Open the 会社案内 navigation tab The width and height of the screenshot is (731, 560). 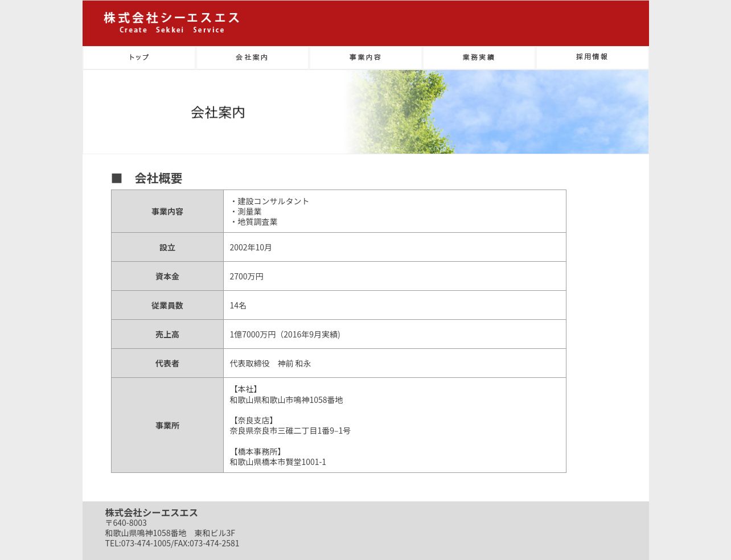point(252,57)
